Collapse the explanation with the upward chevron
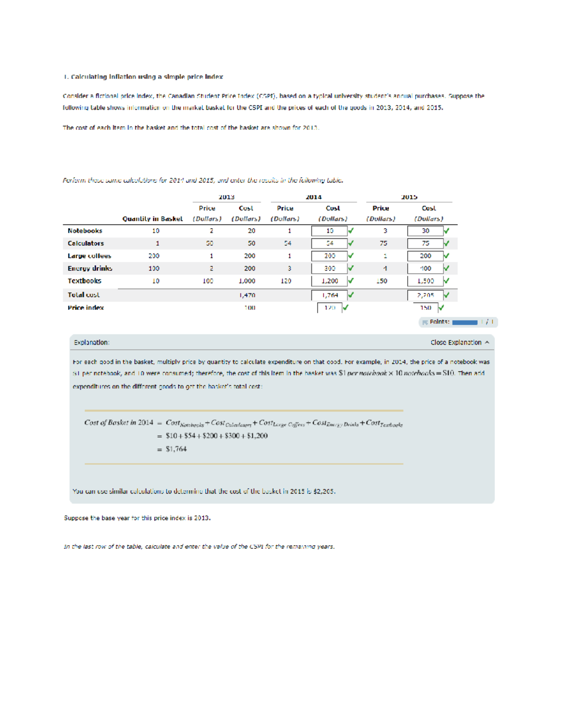Viewport: 563px width, 728px height. [x=488, y=343]
